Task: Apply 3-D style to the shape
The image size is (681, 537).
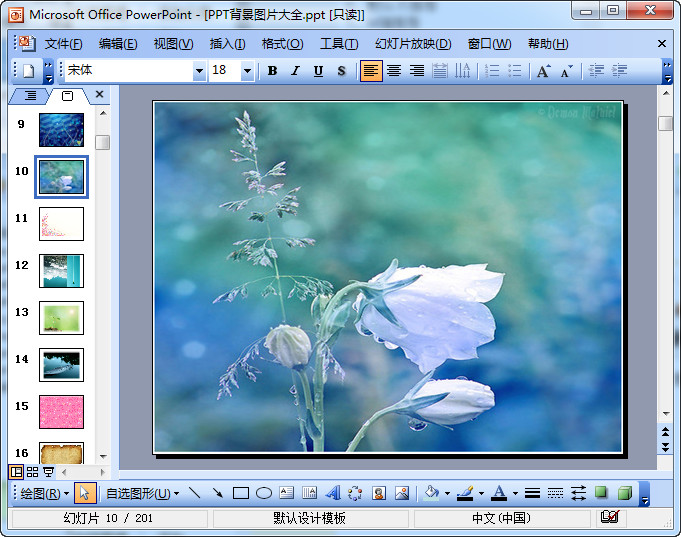Action: 624,493
